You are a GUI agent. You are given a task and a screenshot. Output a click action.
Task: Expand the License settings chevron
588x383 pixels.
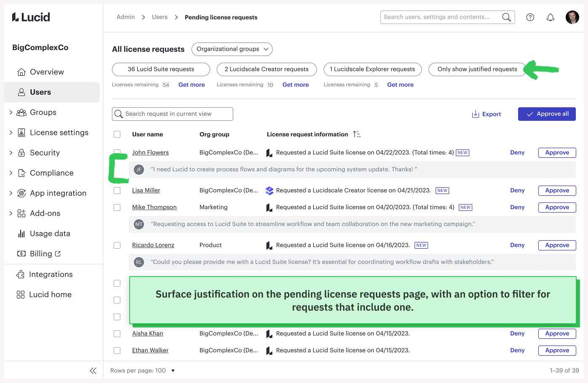coord(11,133)
